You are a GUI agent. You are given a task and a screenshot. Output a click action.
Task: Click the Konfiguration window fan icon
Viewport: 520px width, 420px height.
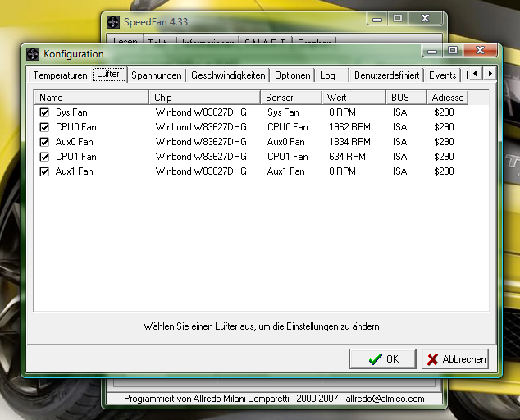(33, 54)
